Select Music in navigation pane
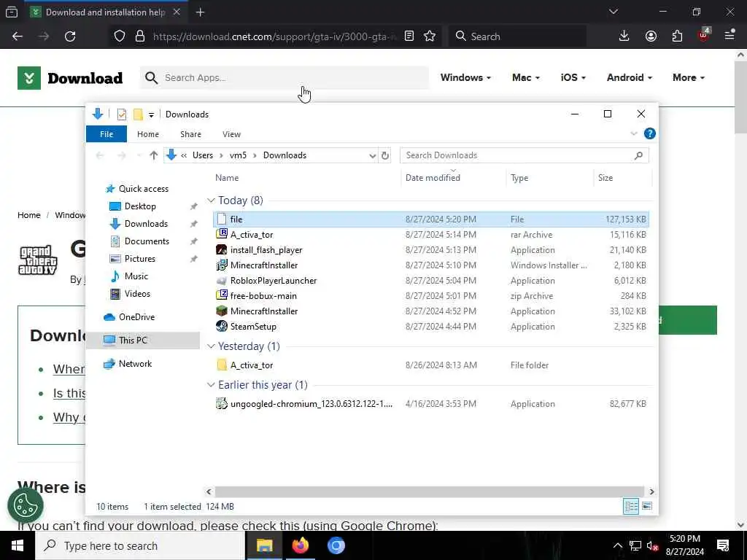 (x=136, y=276)
